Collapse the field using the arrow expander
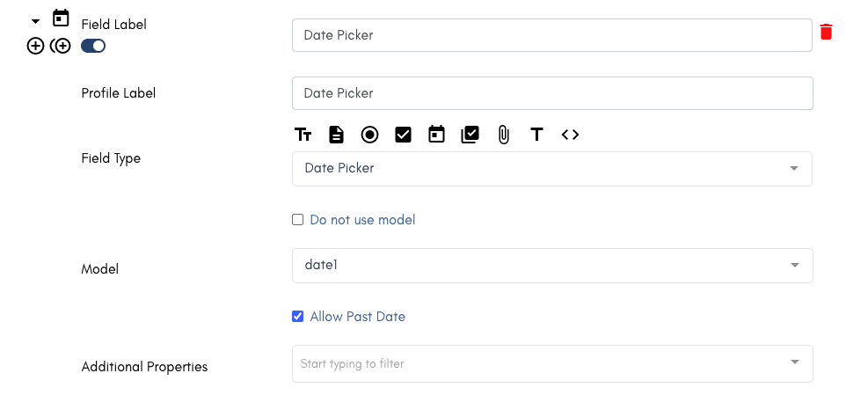868x395 pixels. [36, 21]
